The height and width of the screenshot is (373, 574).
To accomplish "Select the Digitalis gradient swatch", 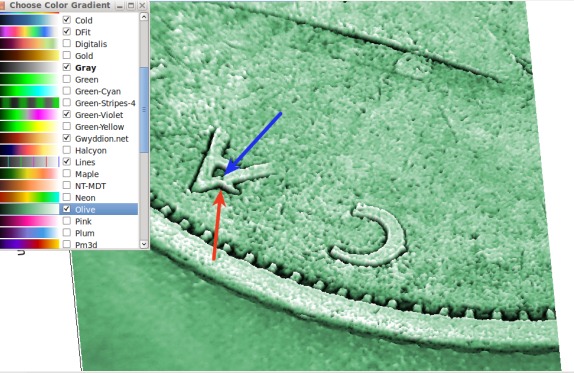I will (29, 44).
